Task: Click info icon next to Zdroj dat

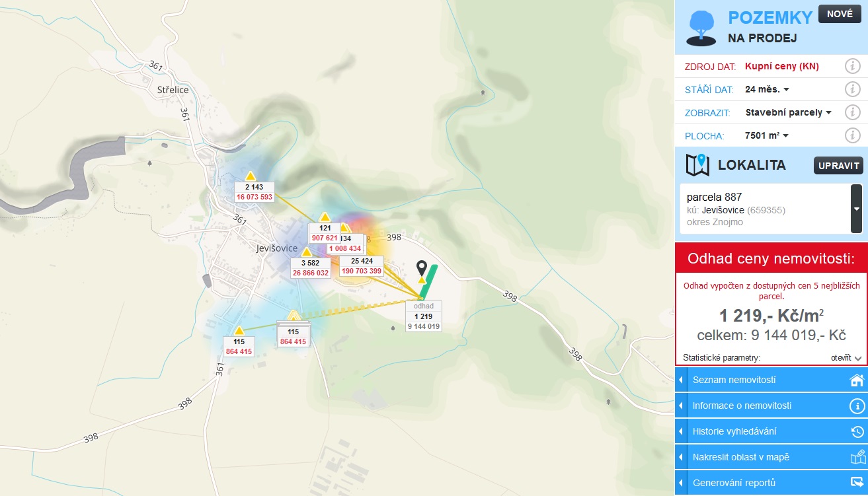Action: click(x=852, y=66)
